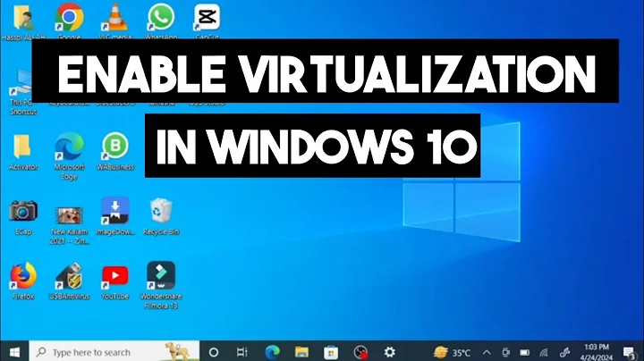Viewport: 644px width, 361px height.
Task: Open the notification Action Center
Action: click(629, 352)
